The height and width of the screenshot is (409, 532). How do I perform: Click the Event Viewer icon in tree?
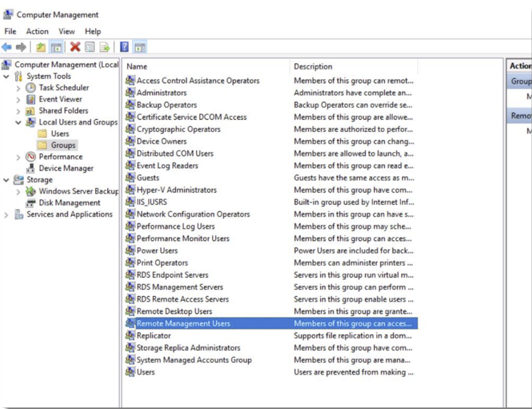[31, 99]
